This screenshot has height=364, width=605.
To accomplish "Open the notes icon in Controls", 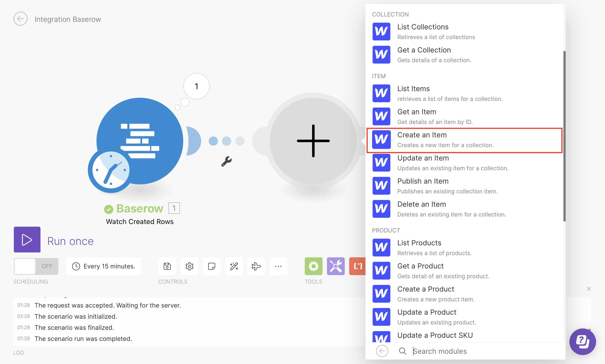I will pyautogui.click(x=212, y=266).
